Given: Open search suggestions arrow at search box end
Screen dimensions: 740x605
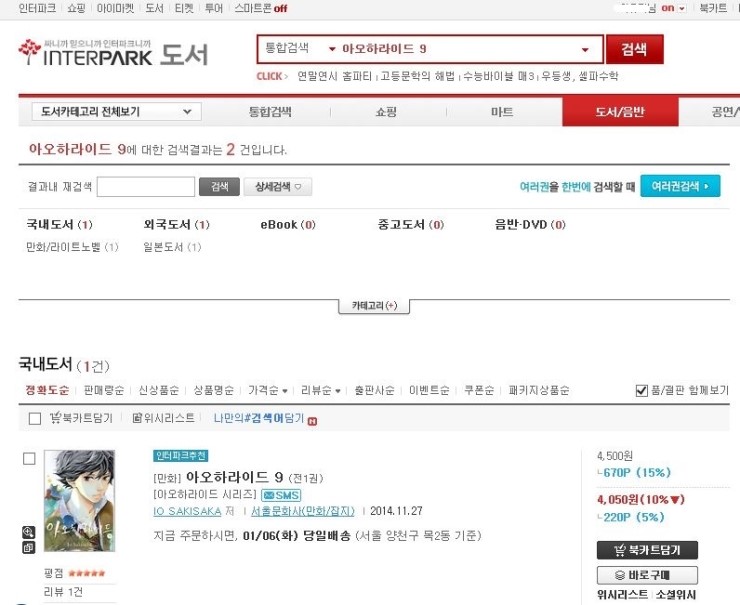Looking at the screenshot, I should tap(585, 50).
